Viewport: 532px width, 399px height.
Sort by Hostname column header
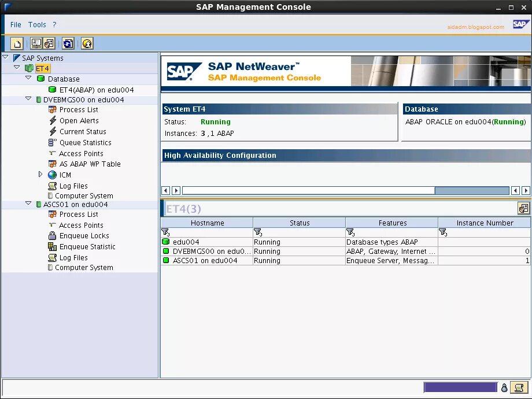207,223
